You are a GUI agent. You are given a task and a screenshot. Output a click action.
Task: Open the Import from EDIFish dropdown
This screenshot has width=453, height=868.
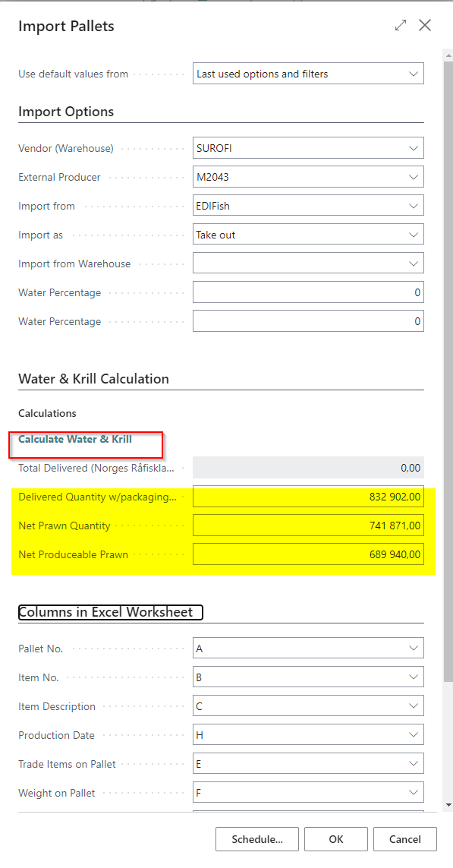(308, 205)
